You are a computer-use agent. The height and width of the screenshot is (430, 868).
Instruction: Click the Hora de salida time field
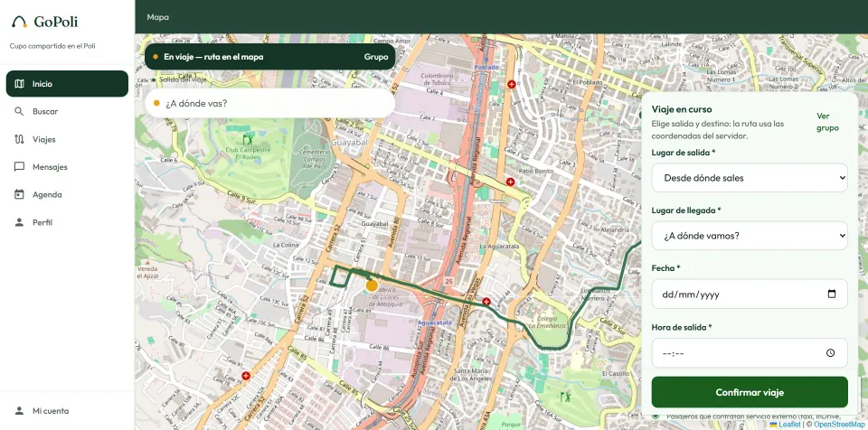tap(750, 353)
